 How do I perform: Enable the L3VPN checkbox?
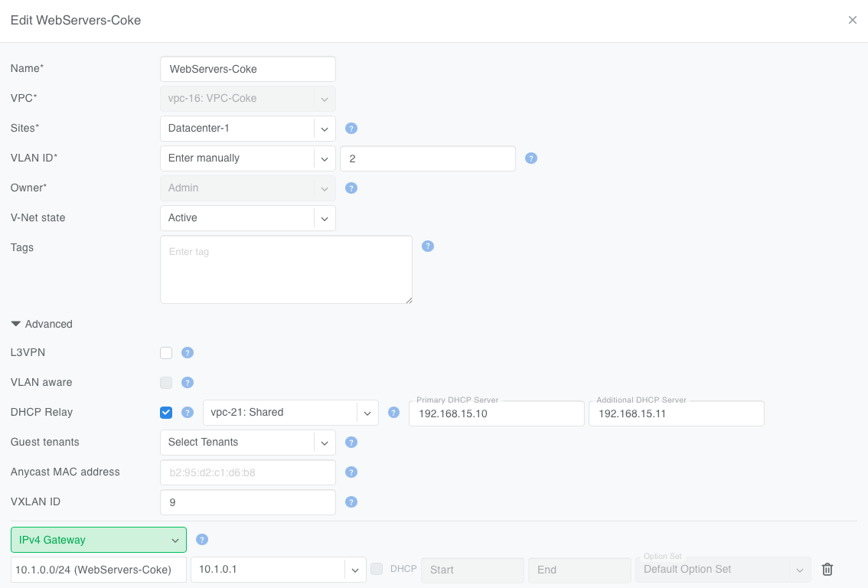pyautogui.click(x=166, y=353)
